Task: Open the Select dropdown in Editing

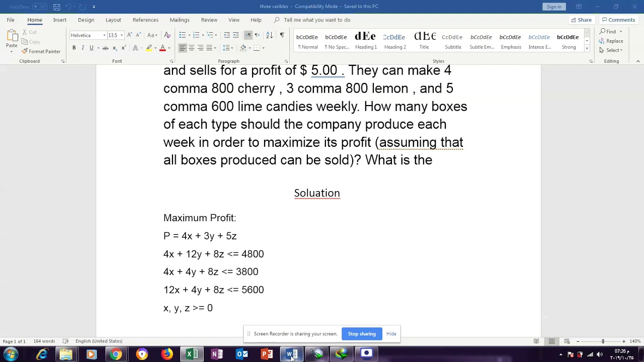Action: click(x=611, y=50)
